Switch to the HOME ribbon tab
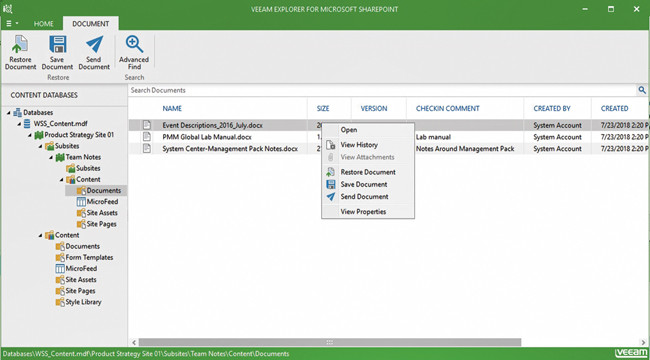 pos(44,24)
